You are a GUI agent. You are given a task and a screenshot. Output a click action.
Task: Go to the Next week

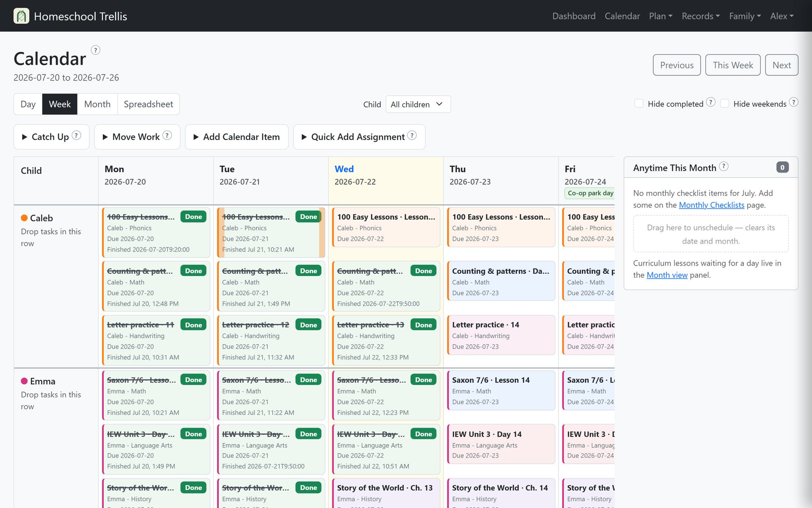click(781, 65)
